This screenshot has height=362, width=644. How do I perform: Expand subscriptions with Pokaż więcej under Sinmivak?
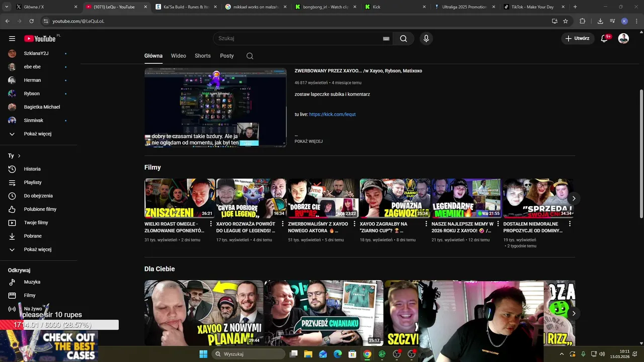(x=39, y=134)
